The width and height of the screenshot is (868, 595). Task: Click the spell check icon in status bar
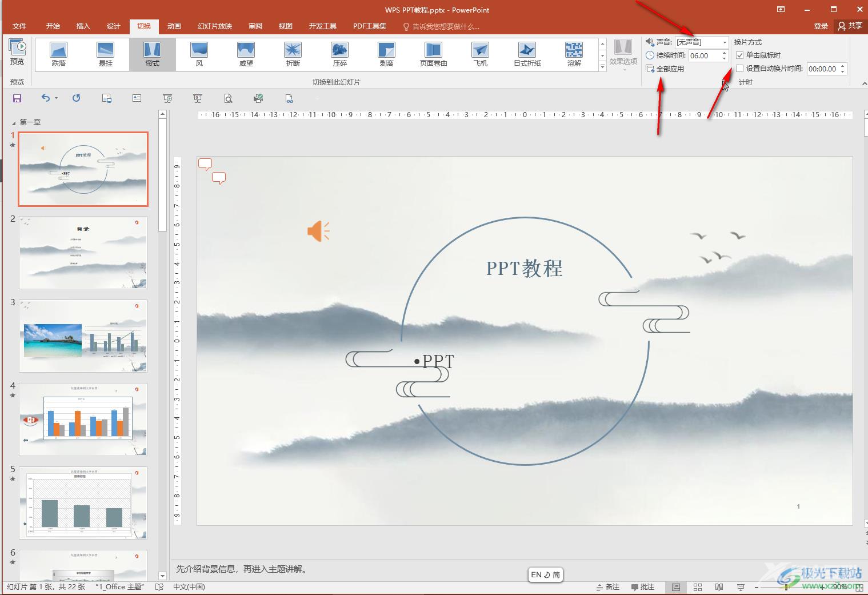159,587
